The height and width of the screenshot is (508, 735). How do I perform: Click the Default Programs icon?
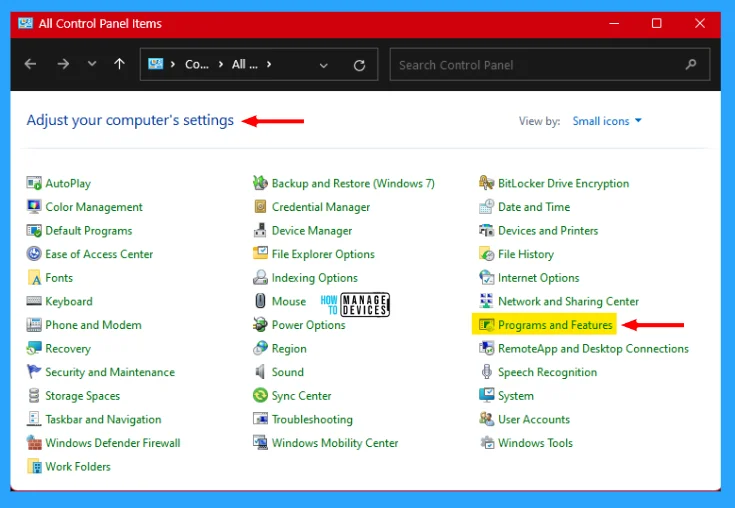pos(34,230)
